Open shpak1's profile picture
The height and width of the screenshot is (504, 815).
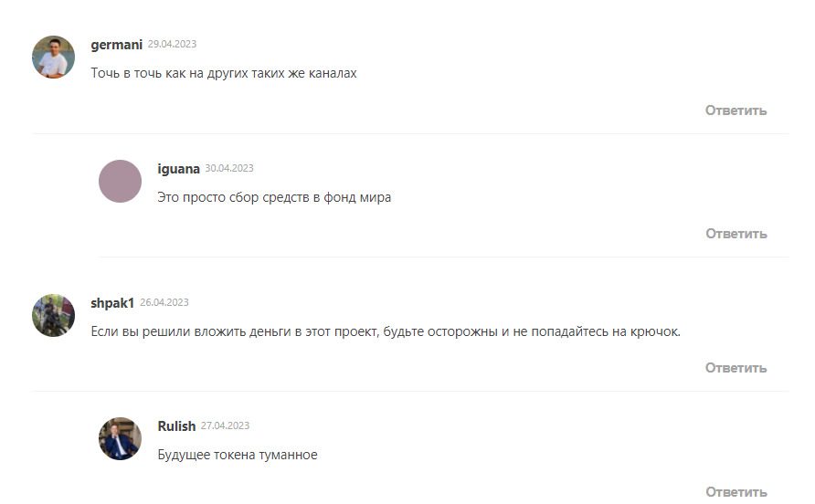(x=54, y=315)
